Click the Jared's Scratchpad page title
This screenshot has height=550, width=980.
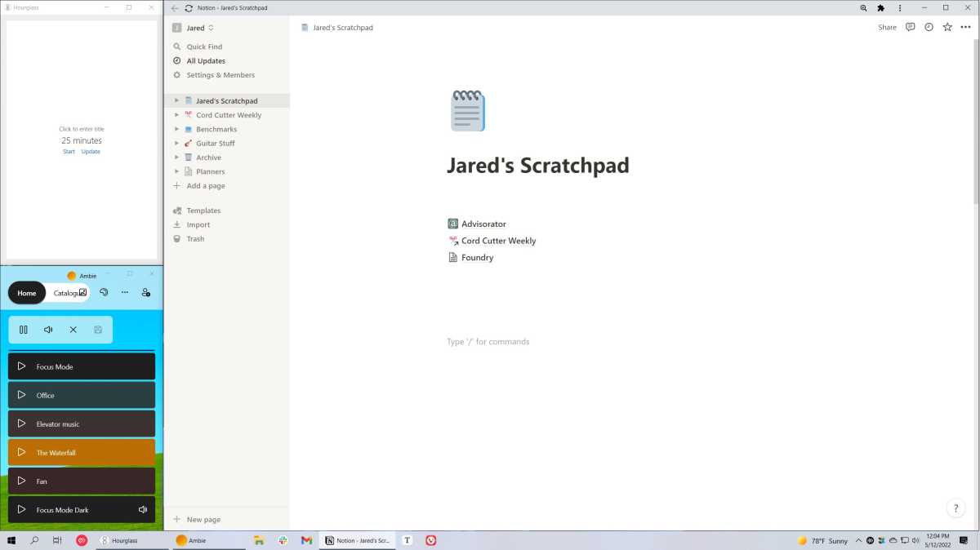pos(537,165)
